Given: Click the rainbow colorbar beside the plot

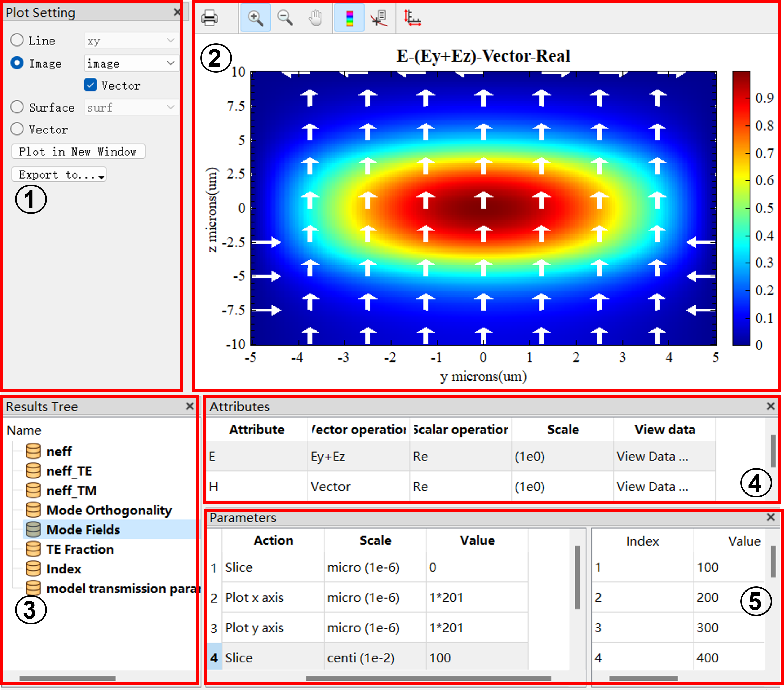Looking at the screenshot, I should (x=741, y=208).
